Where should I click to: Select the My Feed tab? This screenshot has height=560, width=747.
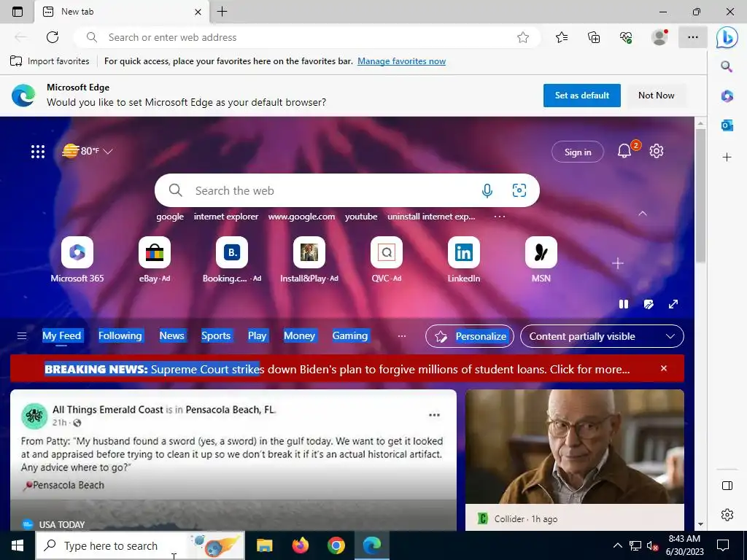tap(62, 335)
